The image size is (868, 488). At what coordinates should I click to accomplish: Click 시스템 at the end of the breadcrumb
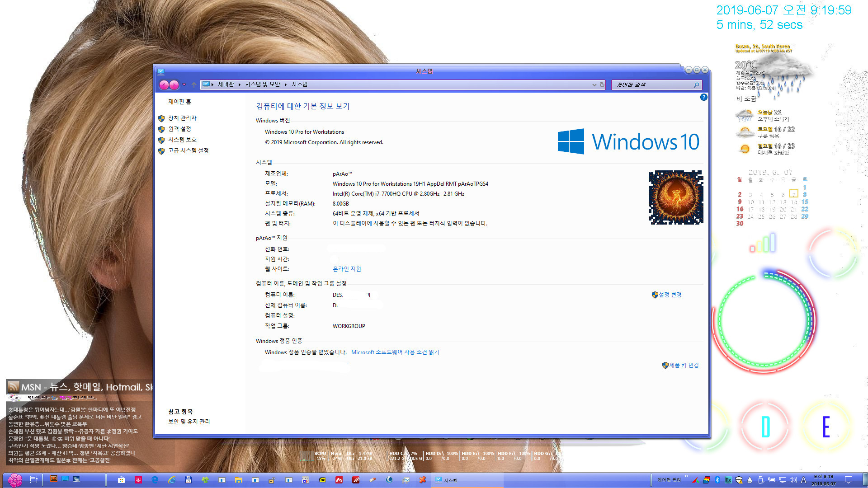pos(299,84)
